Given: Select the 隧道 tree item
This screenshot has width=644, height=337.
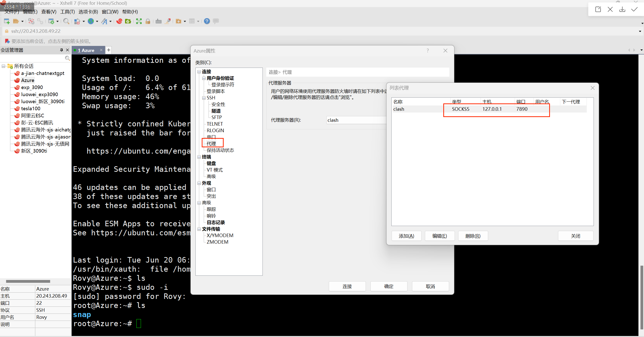Looking at the screenshot, I should pyautogui.click(x=216, y=111).
